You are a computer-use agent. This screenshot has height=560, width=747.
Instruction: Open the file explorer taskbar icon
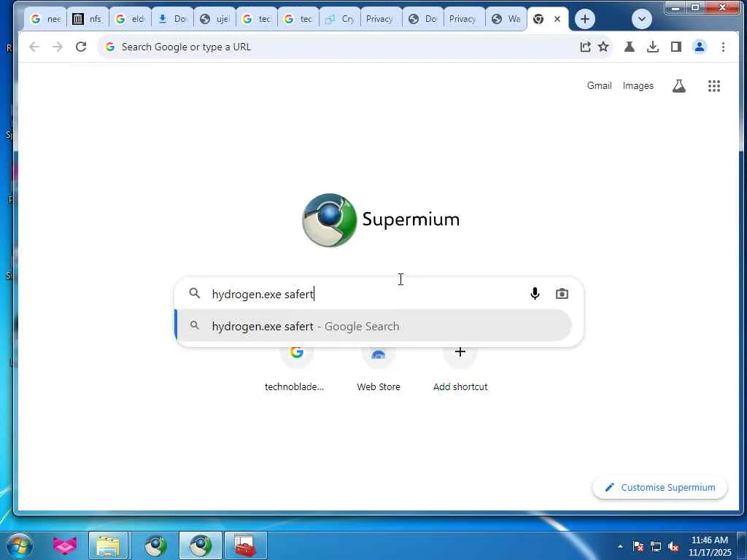tap(109, 545)
